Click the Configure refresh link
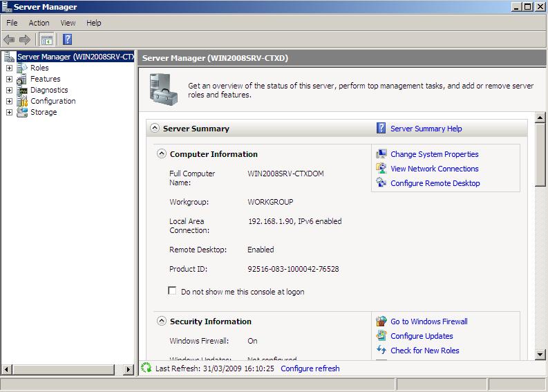548x392 pixels. coord(310,368)
